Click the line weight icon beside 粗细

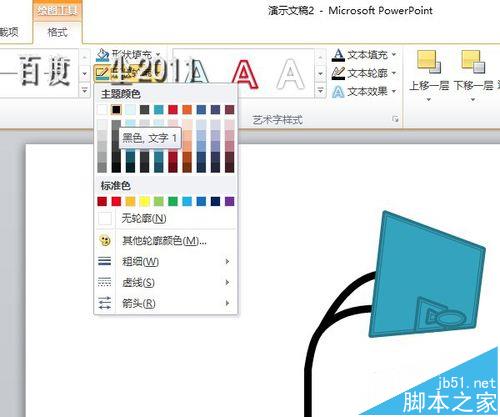105,261
